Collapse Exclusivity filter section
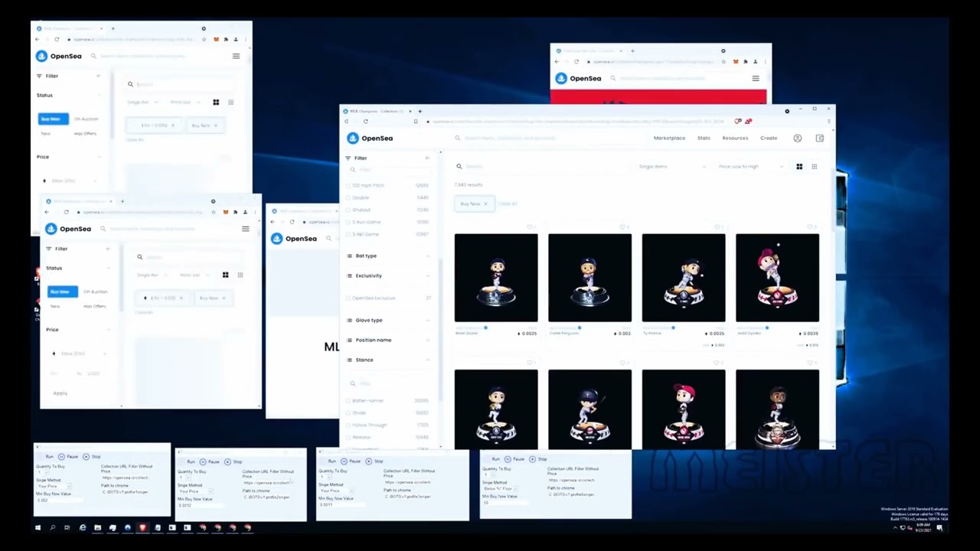The width and height of the screenshot is (980, 551). pos(389,276)
